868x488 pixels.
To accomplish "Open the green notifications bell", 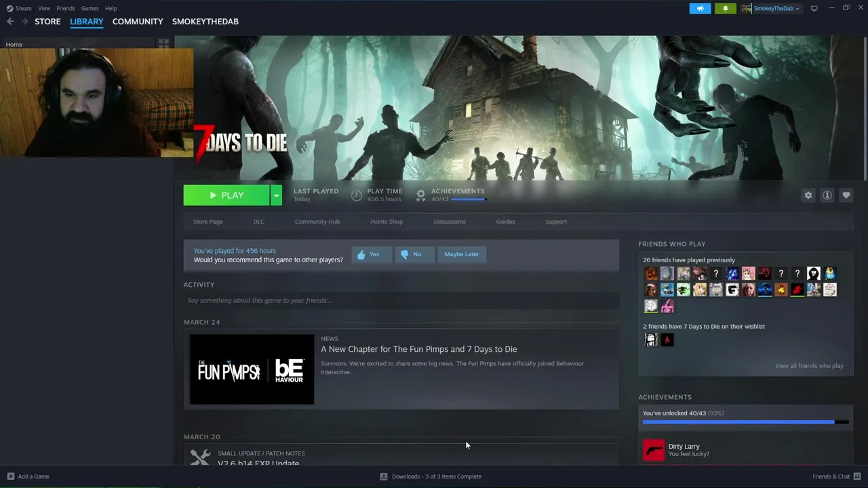I will tap(725, 8).
